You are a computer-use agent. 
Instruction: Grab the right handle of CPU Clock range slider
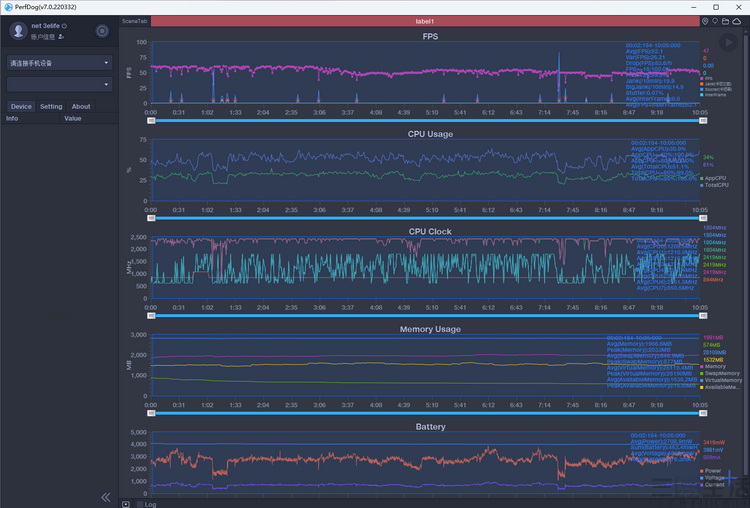click(x=703, y=316)
